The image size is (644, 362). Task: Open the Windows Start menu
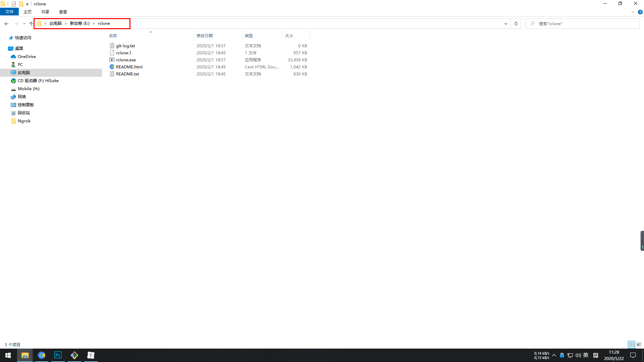click(x=8, y=355)
